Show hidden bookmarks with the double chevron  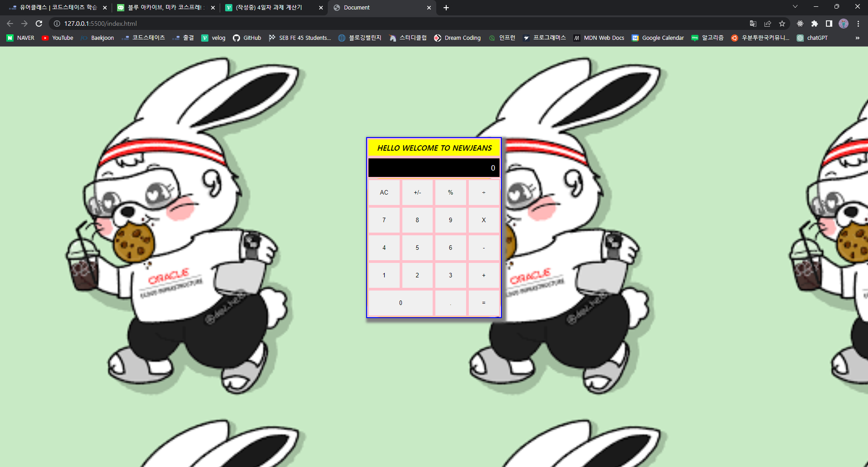(858, 38)
